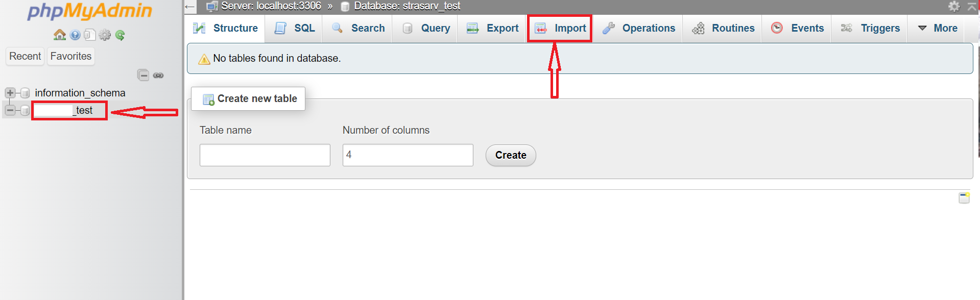Collapse the _test database tree node
This screenshot has width=980, height=300.
coord(10,110)
